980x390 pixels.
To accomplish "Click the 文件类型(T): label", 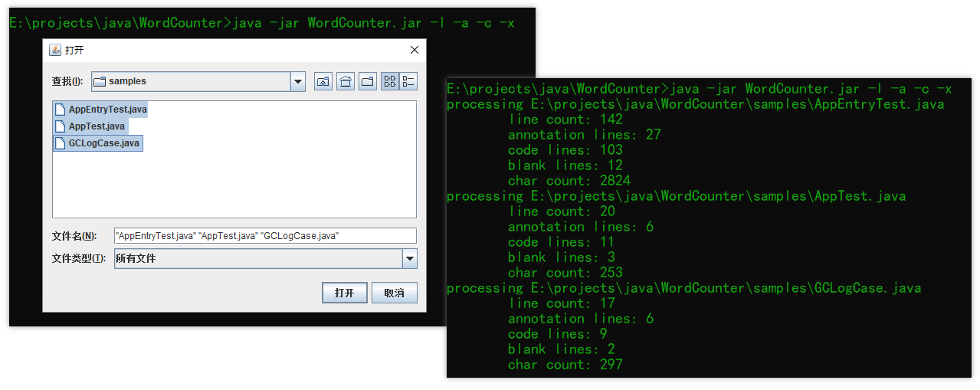I will click(79, 259).
